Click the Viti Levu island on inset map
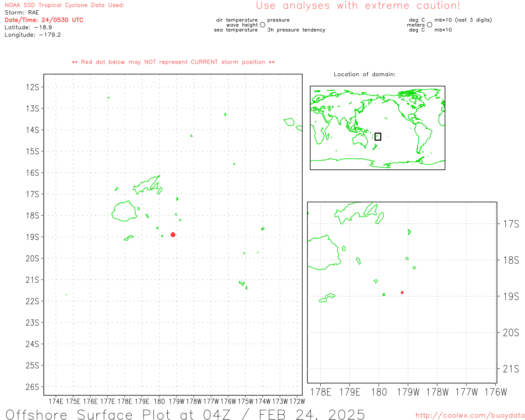 click(325, 252)
